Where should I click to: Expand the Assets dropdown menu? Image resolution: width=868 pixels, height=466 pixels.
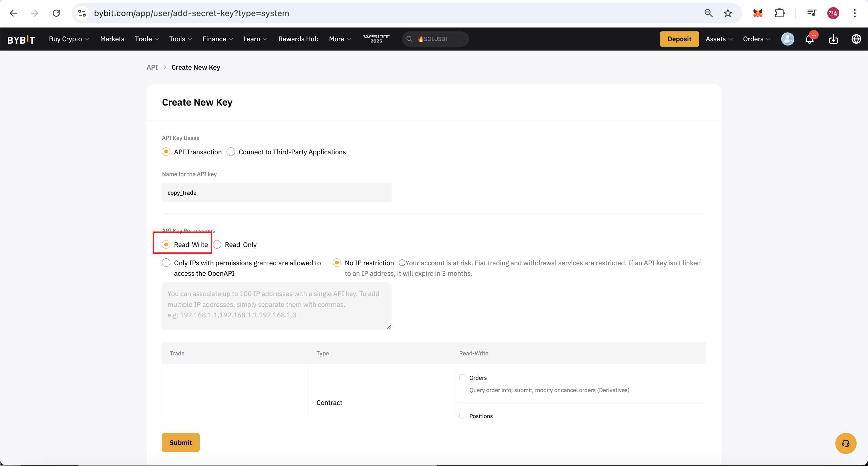coord(719,39)
